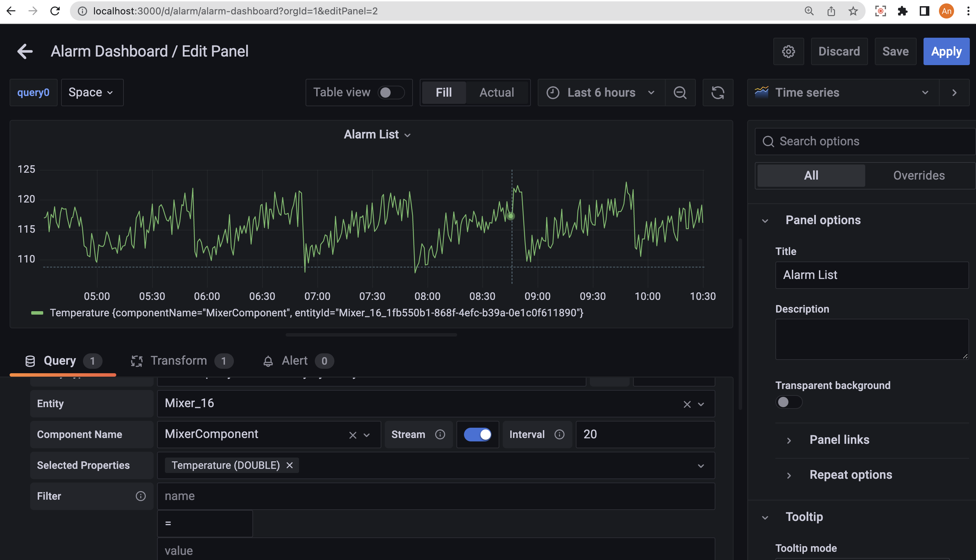Viewport: 976px width, 560px height.
Task: Click the Temperature series color swatch in legend
Action: tap(37, 313)
